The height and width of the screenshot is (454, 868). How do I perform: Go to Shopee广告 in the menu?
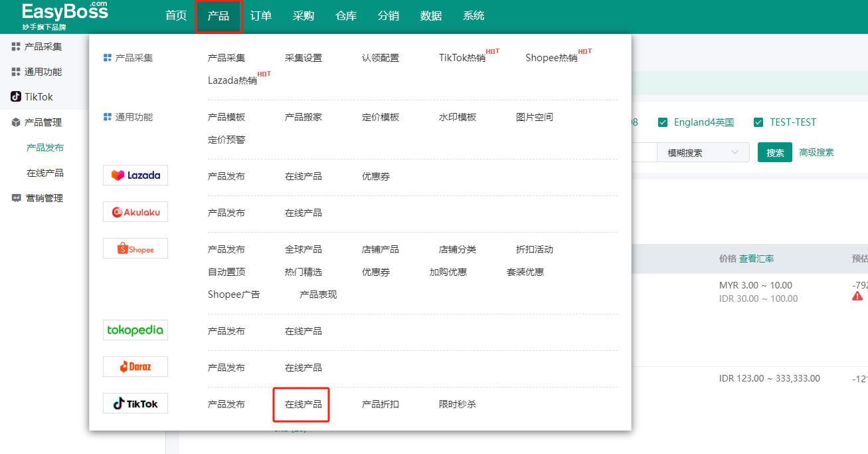point(234,294)
